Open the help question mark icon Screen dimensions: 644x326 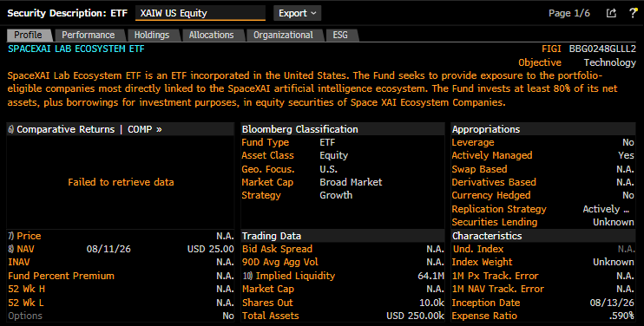point(633,13)
